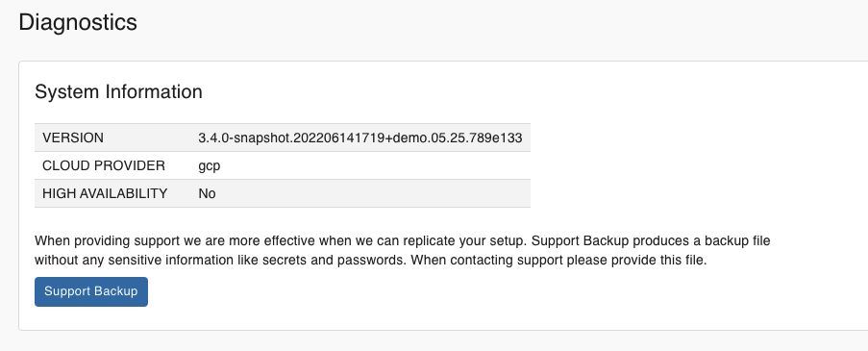Click the Support Backup button
The height and width of the screenshot is (351, 868).
tap(90, 291)
